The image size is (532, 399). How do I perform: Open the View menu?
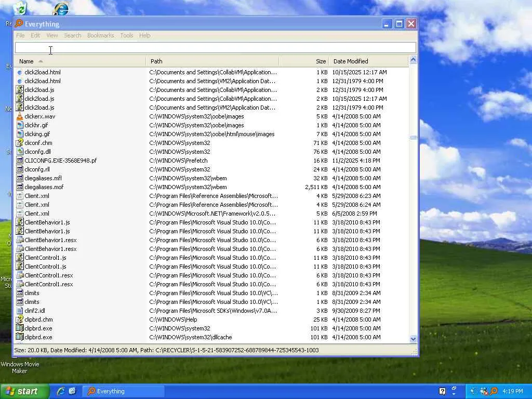point(52,35)
